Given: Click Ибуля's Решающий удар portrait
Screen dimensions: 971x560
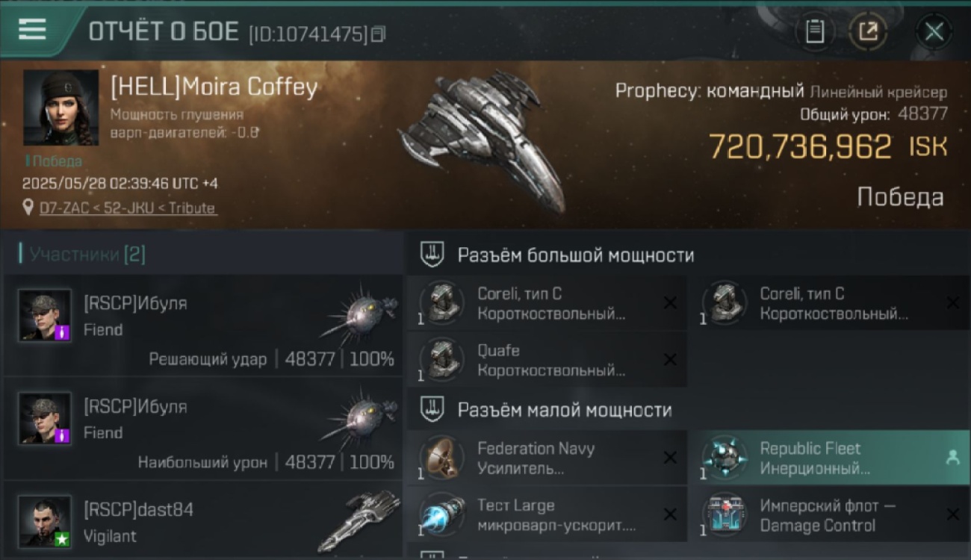Looking at the screenshot, I should point(45,315).
